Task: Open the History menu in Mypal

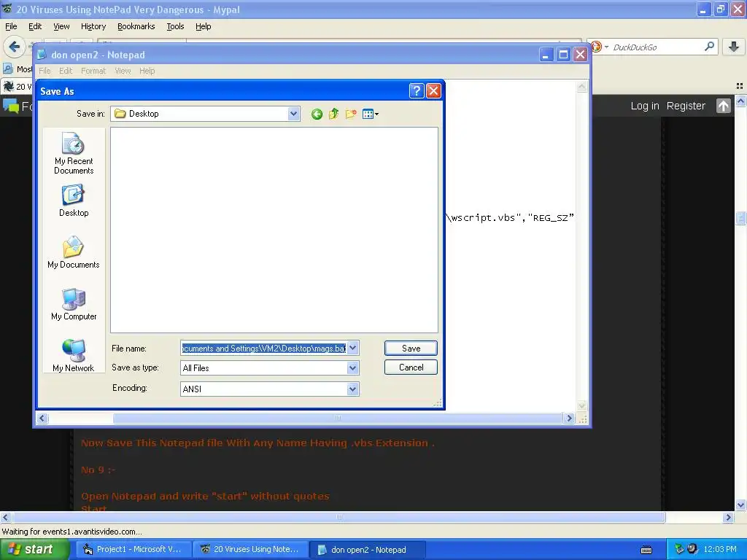Action: (x=93, y=26)
